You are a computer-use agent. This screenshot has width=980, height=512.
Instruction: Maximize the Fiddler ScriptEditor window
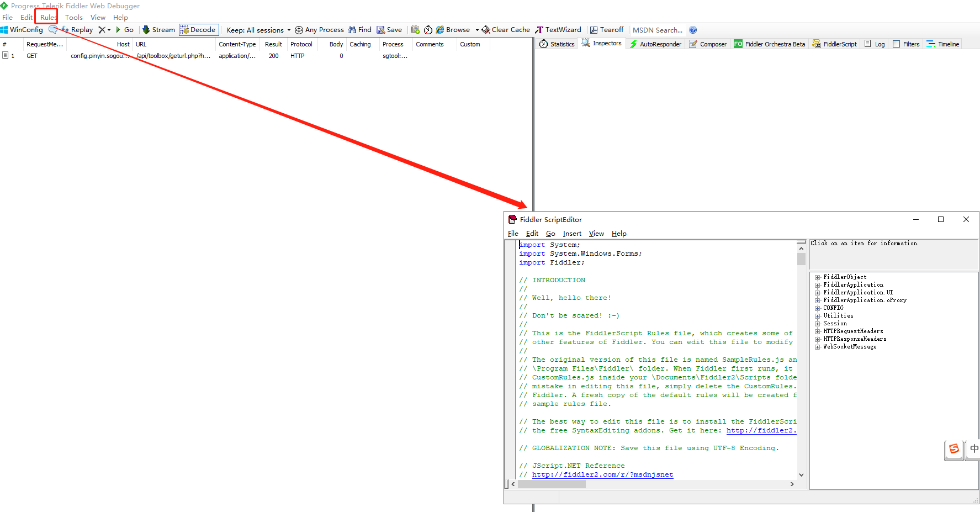941,219
